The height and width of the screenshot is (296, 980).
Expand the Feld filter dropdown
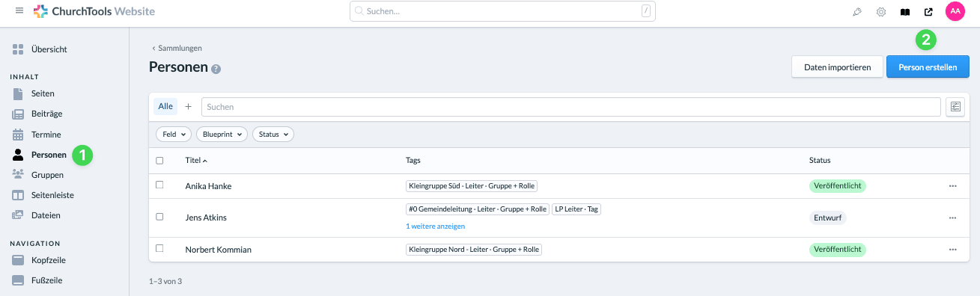[174, 135]
